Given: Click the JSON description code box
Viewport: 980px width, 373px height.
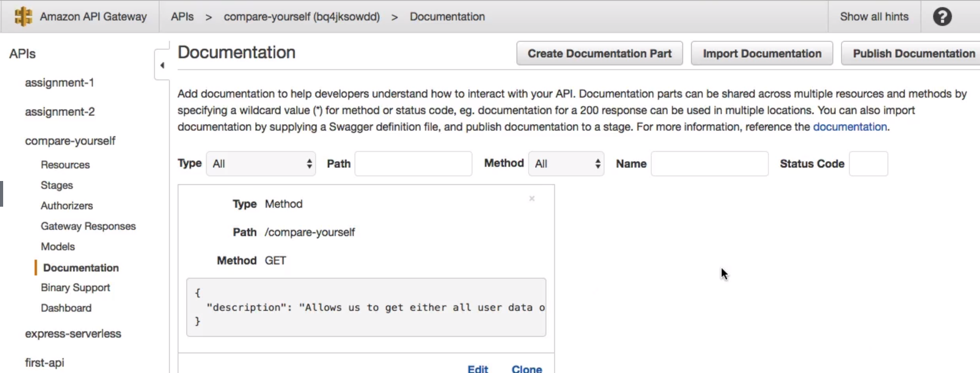Looking at the screenshot, I should pos(366,307).
